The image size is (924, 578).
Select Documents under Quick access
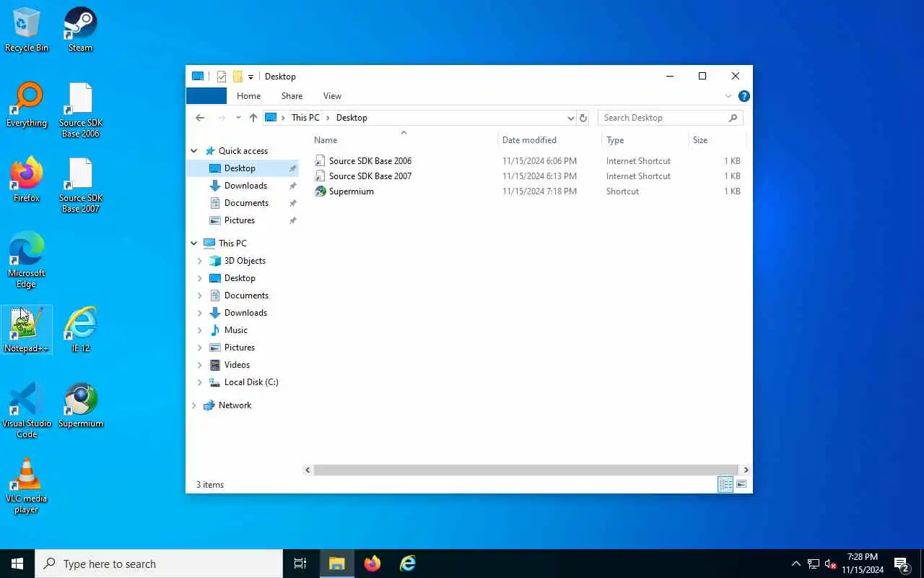[x=245, y=203]
